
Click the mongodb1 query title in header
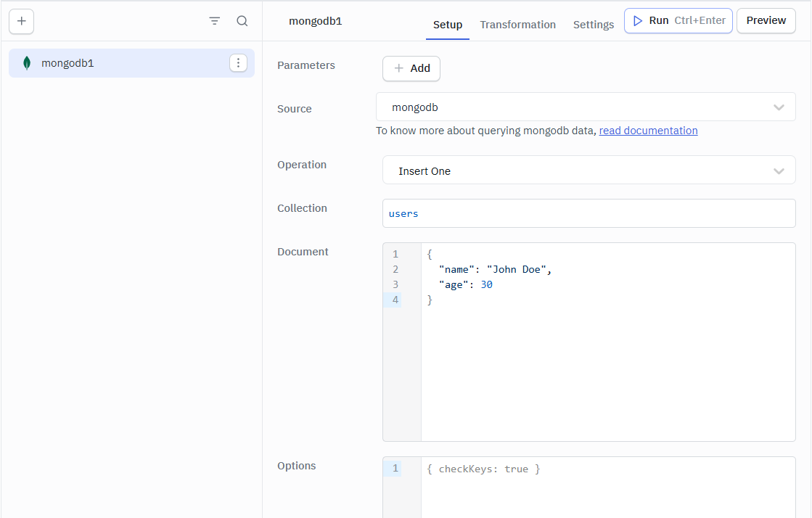coord(315,21)
